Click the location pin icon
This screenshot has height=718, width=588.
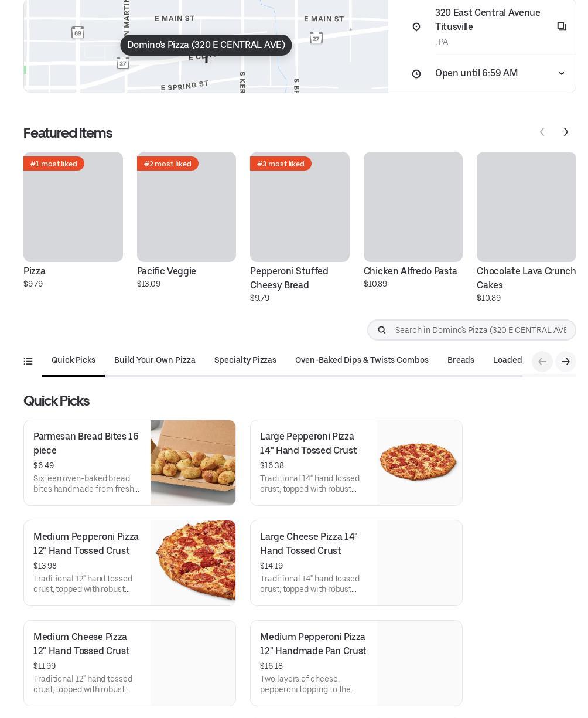tap(416, 27)
